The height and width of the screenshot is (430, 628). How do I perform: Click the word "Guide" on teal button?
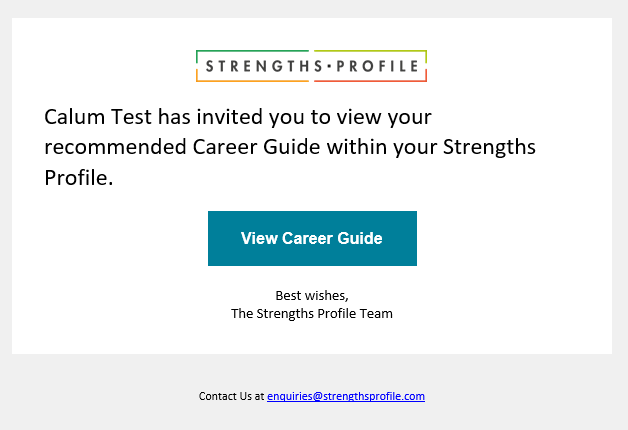360,238
